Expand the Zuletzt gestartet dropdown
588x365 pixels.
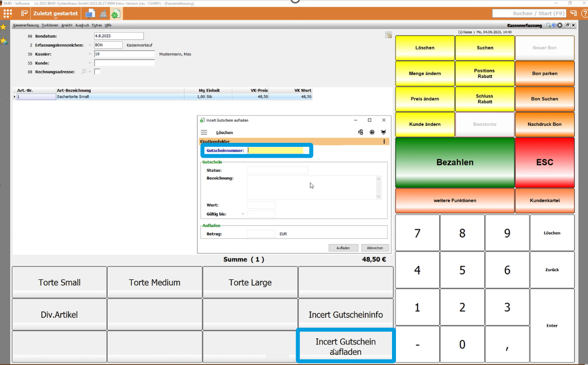point(56,14)
